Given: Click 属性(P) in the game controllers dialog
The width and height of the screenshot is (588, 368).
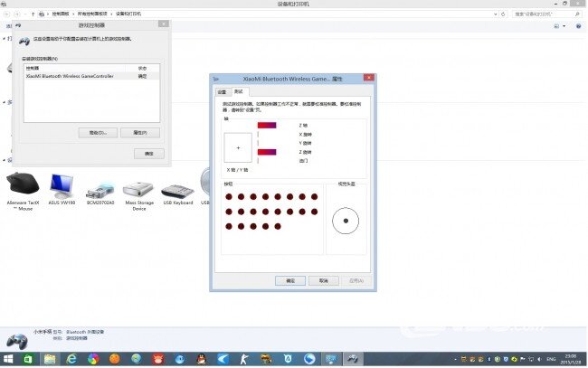Looking at the screenshot, I should (140, 133).
